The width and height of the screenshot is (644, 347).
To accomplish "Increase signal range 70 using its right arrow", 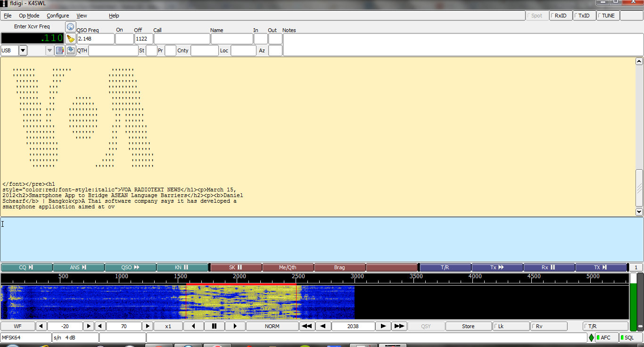I will 148,326.
